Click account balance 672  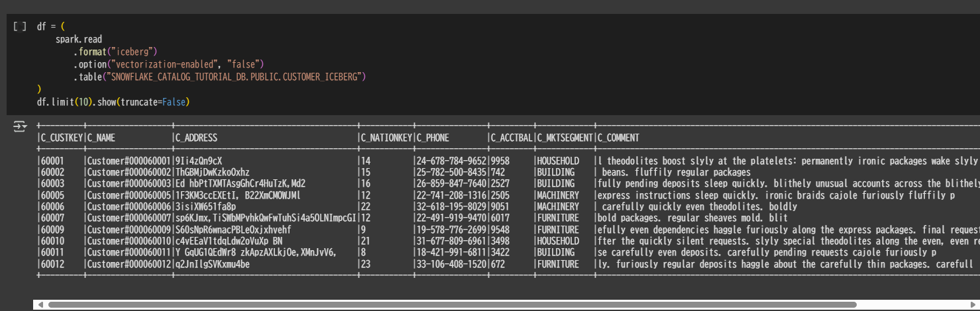coord(498,264)
